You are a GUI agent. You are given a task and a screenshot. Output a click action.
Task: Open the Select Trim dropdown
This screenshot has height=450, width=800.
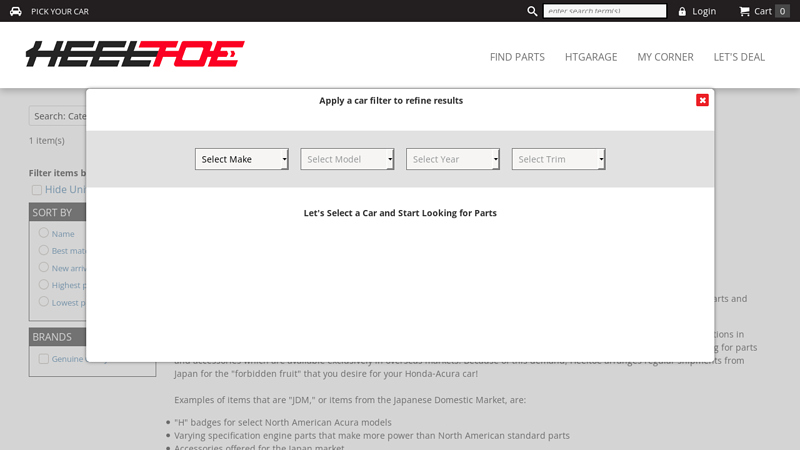point(559,159)
